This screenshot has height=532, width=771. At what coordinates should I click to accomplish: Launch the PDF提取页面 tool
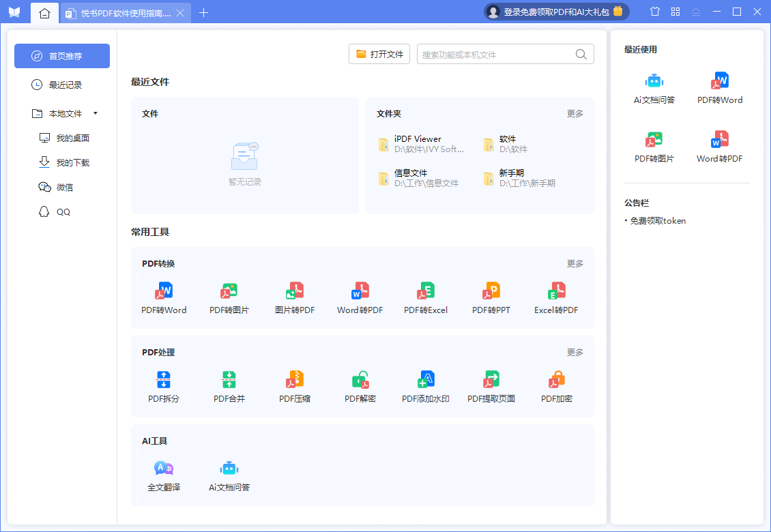491,387
